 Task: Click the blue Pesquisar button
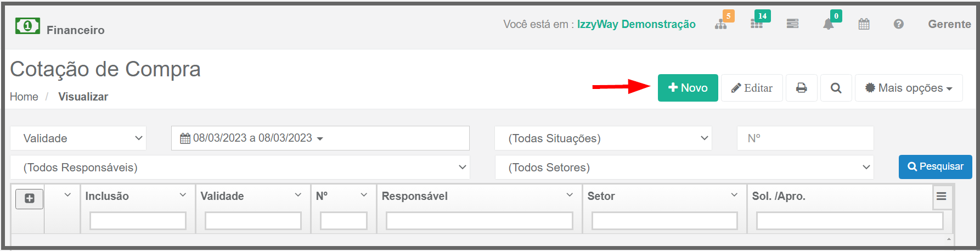coord(936,166)
